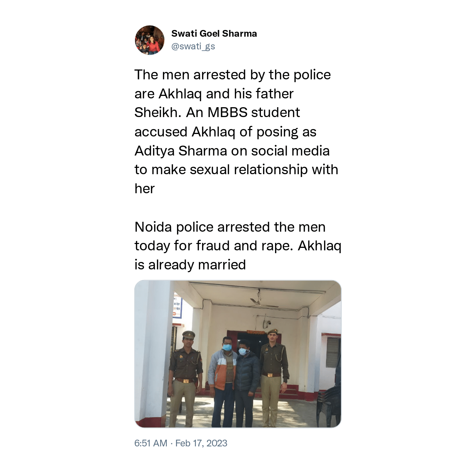Open the @swati_gs handle link
The width and height of the screenshot is (476, 476).
point(193,46)
